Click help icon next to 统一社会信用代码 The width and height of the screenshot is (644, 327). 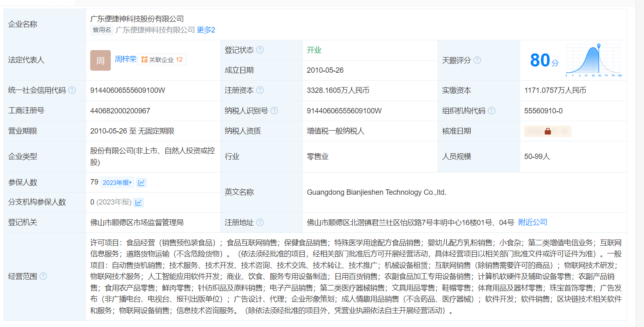pos(72,90)
